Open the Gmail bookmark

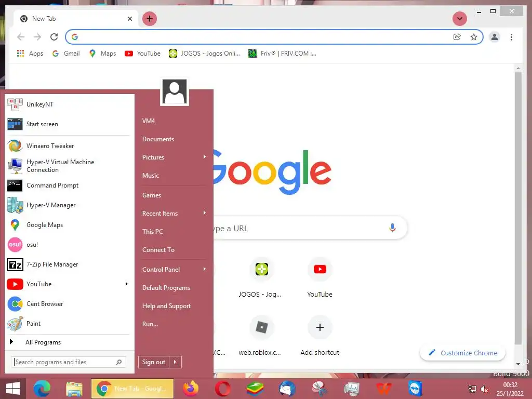click(66, 54)
